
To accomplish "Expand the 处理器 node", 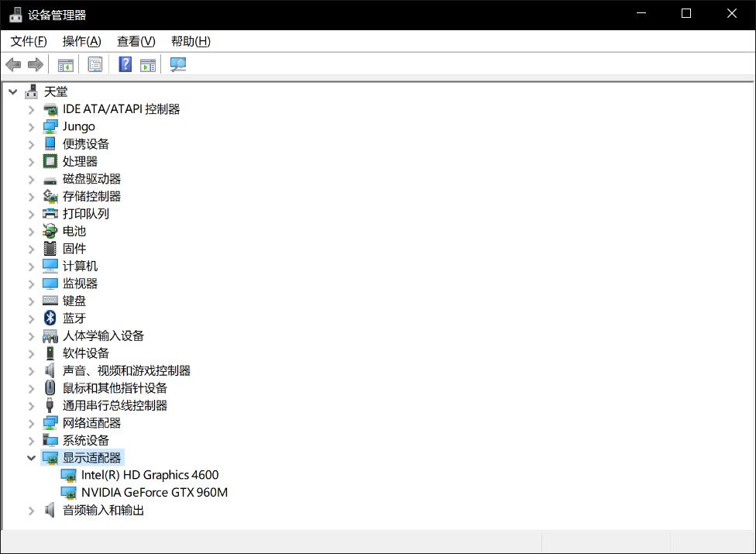I will tap(31, 161).
